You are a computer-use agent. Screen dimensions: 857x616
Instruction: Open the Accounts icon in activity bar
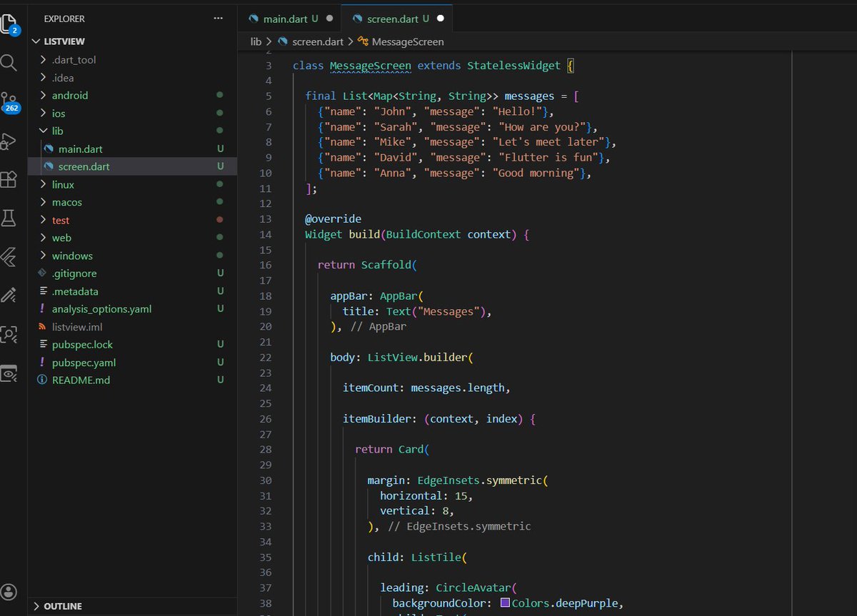coord(9,591)
